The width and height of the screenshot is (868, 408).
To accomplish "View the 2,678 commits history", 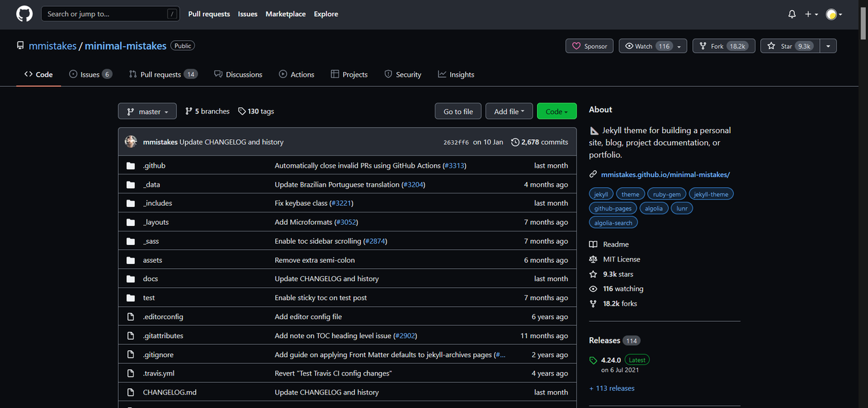I will pos(540,142).
